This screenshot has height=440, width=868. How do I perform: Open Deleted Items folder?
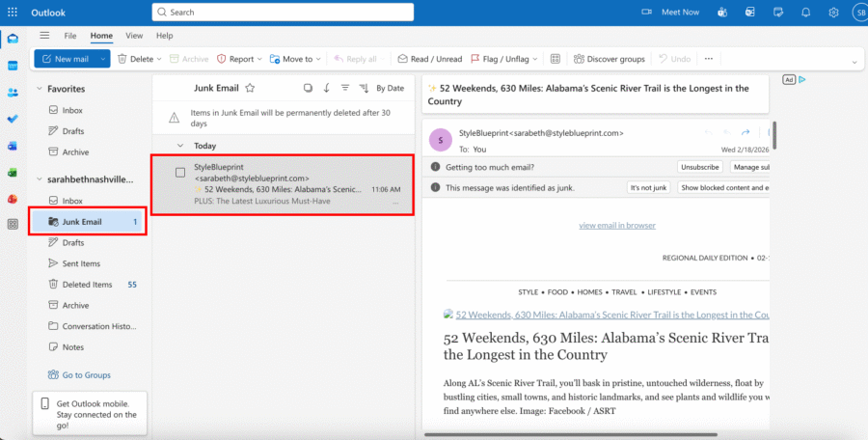87,285
